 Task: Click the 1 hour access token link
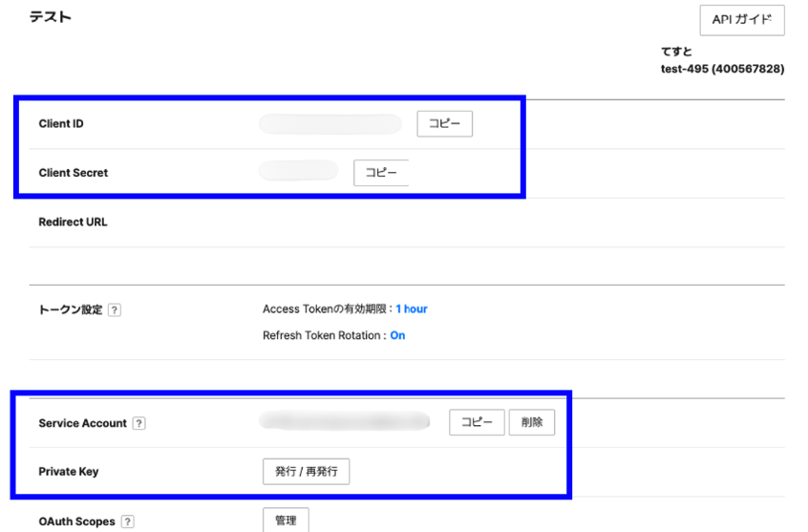[412, 309]
